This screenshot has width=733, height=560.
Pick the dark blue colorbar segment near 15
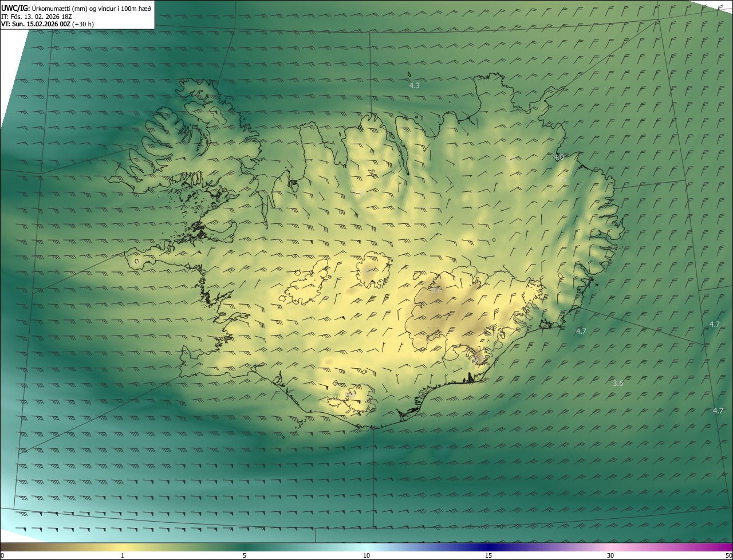tap(488, 547)
